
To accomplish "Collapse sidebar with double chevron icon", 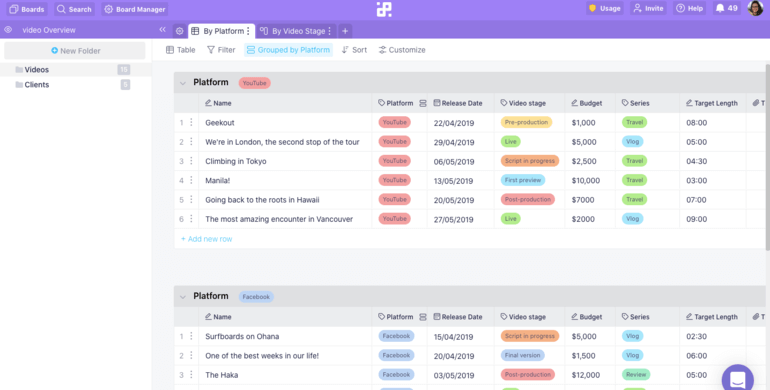I will (163, 30).
